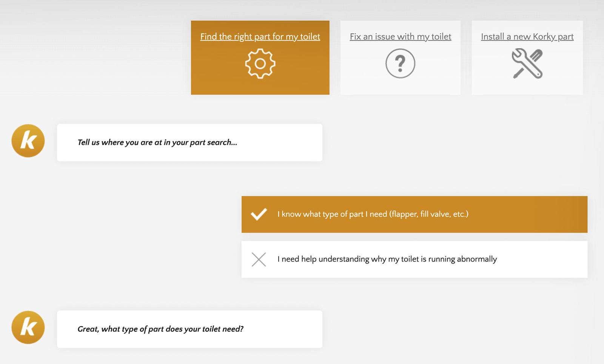Click 'toilet is running abnormally' text

pyautogui.click(x=449, y=259)
